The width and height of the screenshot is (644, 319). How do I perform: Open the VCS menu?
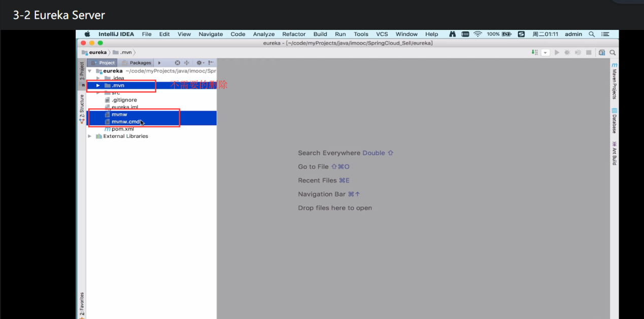382,34
